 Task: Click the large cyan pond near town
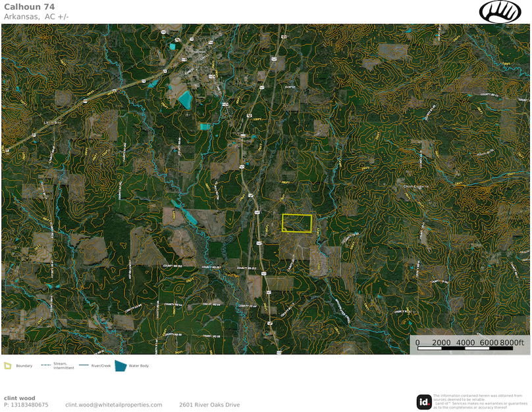[x=185, y=100]
